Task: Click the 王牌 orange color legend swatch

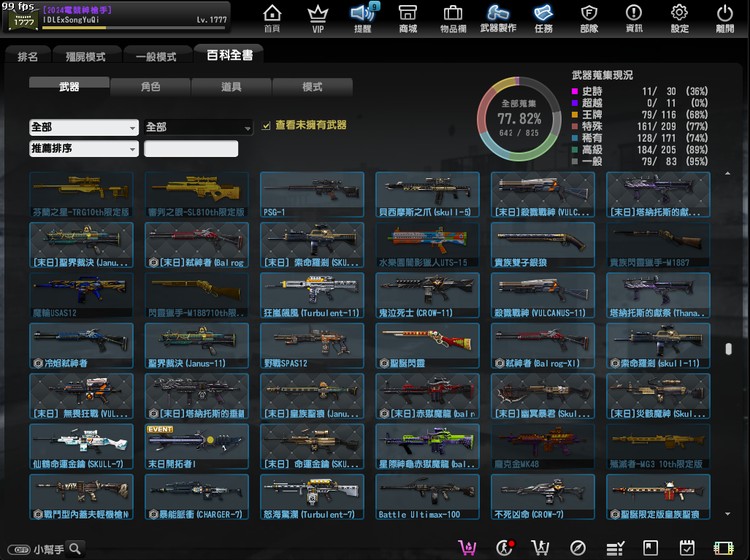Action: coord(575,115)
